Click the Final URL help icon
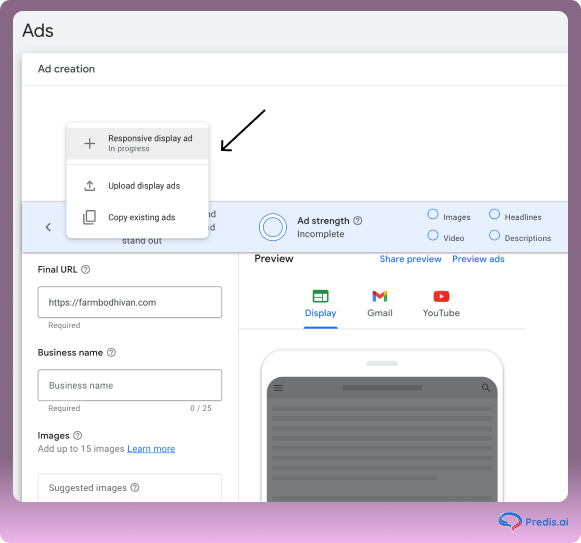581x543 pixels. pos(86,269)
